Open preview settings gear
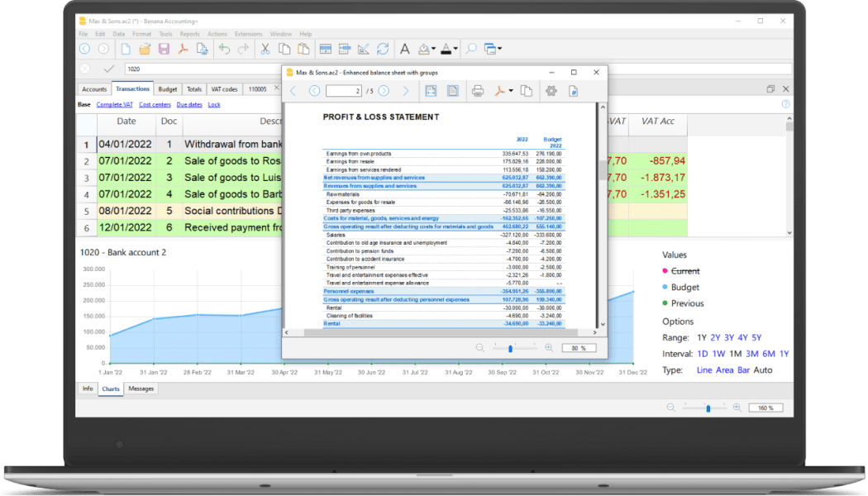This screenshot has height=496, width=868. 551,91
